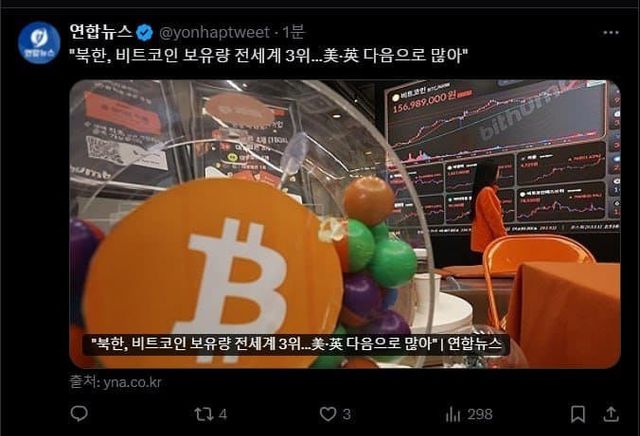640x436 pixels.
Task: Open the three-dot more options menu
Action: point(611,33)
